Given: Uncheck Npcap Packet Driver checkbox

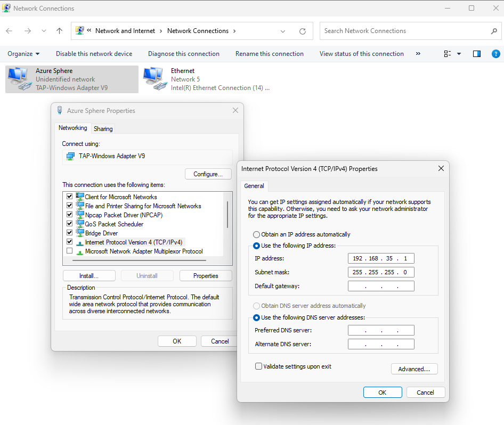Looking at the screenshot, I should click(69, 214).
